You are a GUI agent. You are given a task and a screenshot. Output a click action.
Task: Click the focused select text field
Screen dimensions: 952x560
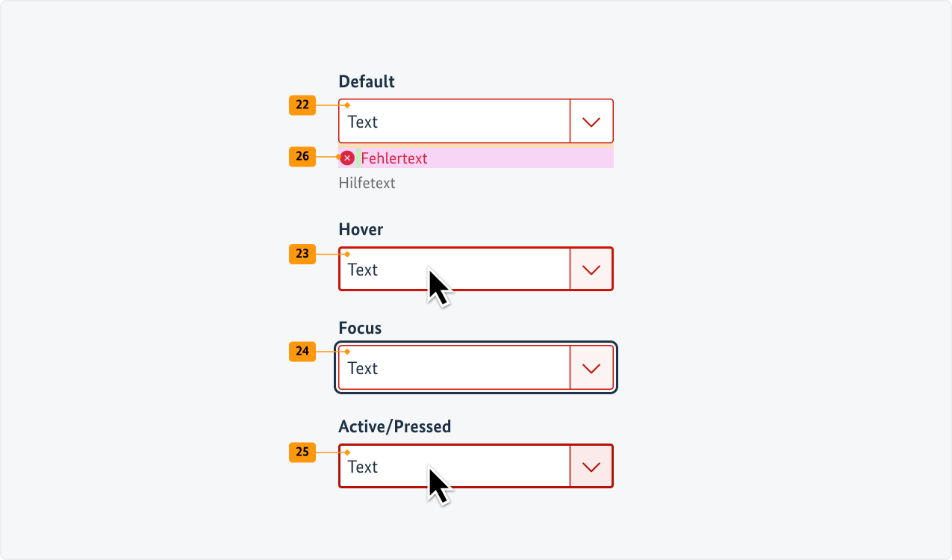click(x=454, y=368)
